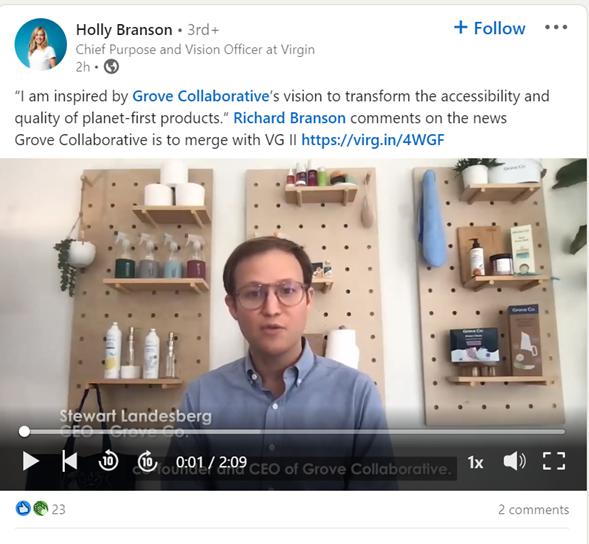The height and width of the screenshot is (544, 589).
Task: Click the video progress slider handle
Action: coord(24,431)
